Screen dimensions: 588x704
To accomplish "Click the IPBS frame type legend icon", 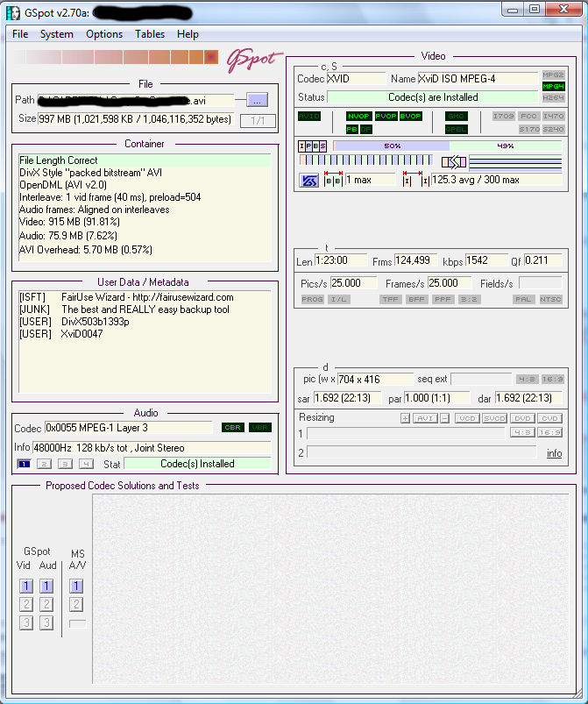I will 313,146.
